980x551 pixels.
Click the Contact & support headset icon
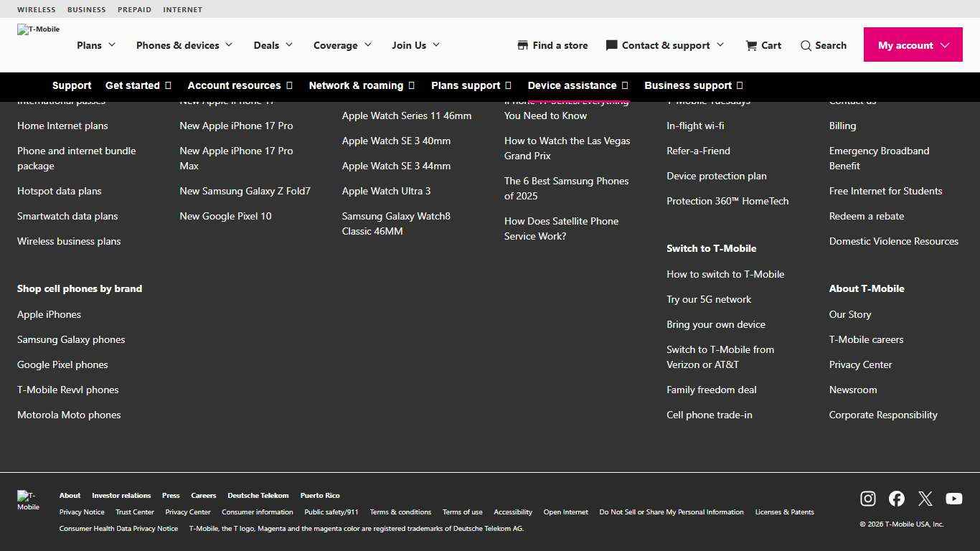612,45
